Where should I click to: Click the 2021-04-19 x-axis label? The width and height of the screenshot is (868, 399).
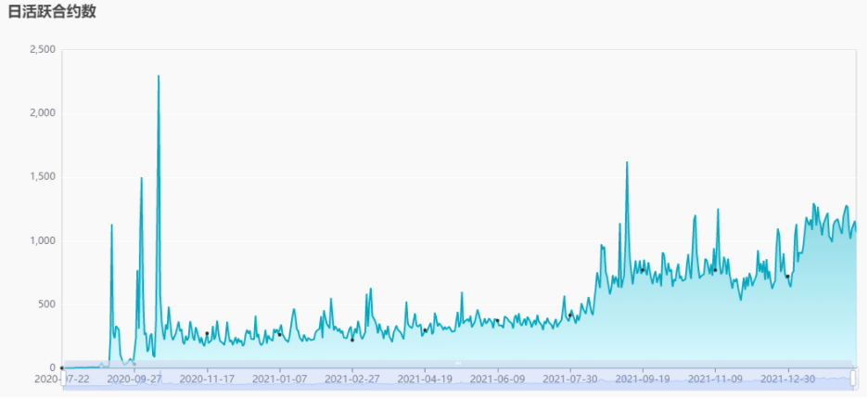(x=425, y=379)
